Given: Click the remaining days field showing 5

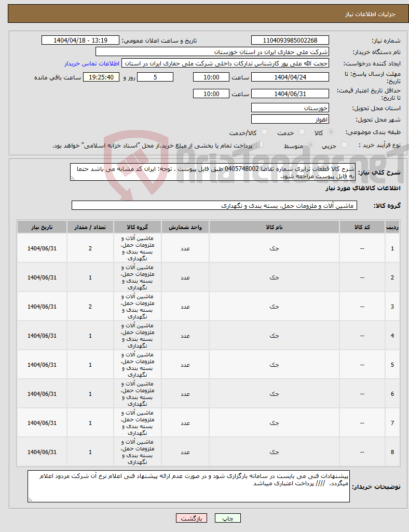Looking at the screenshot, I should [155, 77].
